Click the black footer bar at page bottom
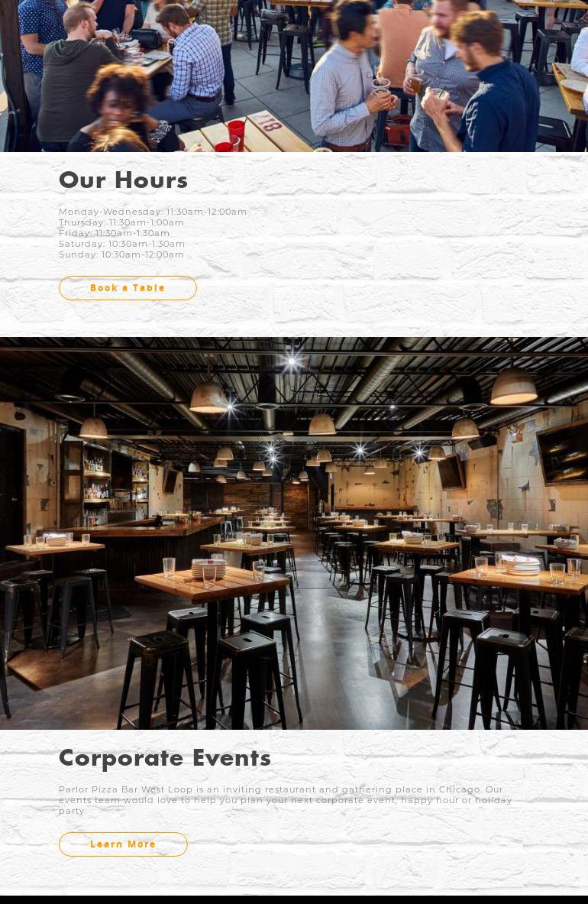588x904 pixels. (294, 899)
